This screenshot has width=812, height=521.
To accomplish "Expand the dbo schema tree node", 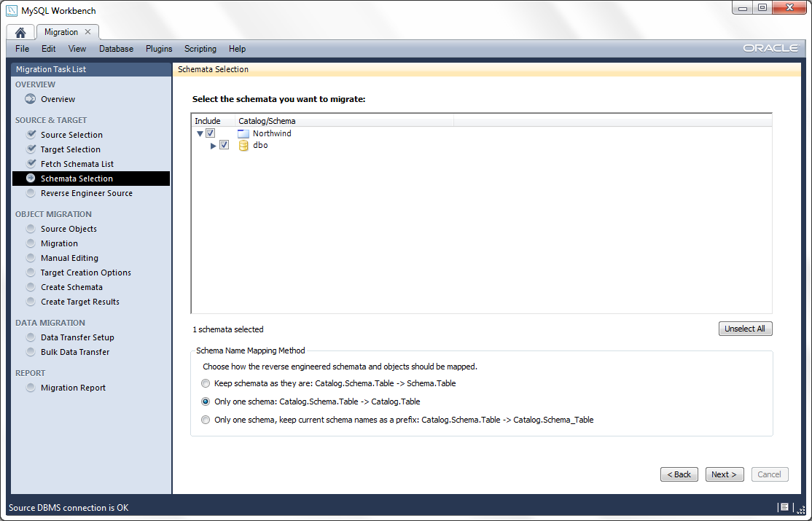I will [x=214, y=146].
